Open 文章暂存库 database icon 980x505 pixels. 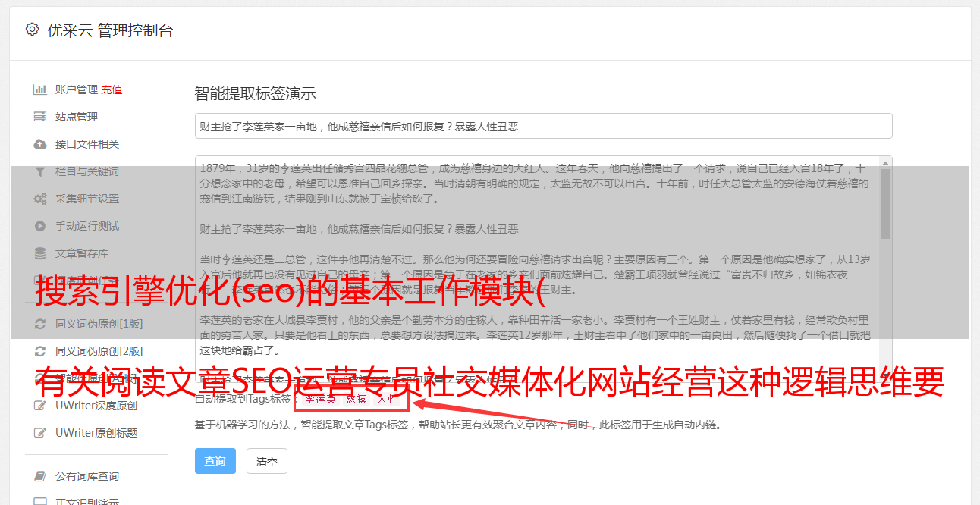40,253
